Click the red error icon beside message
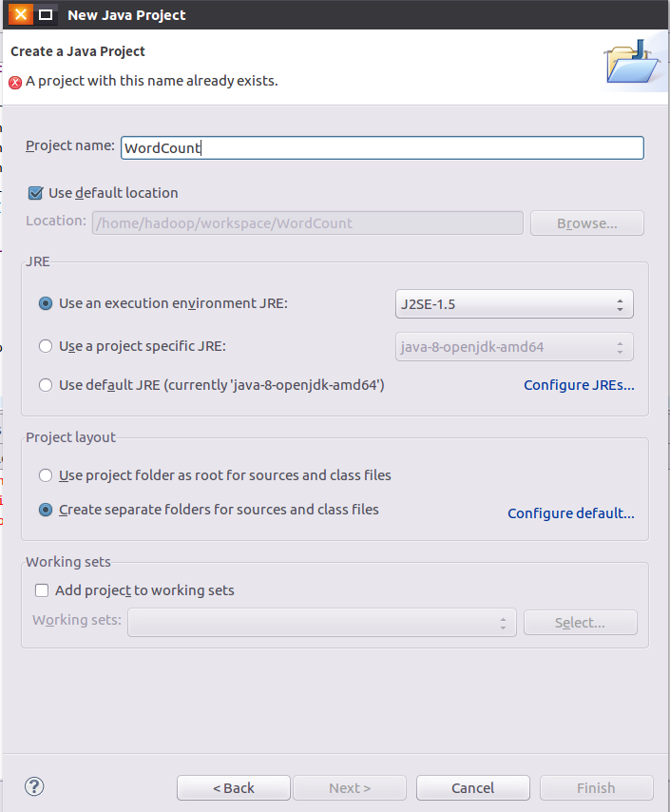670x812 pixels. point(15,82)
